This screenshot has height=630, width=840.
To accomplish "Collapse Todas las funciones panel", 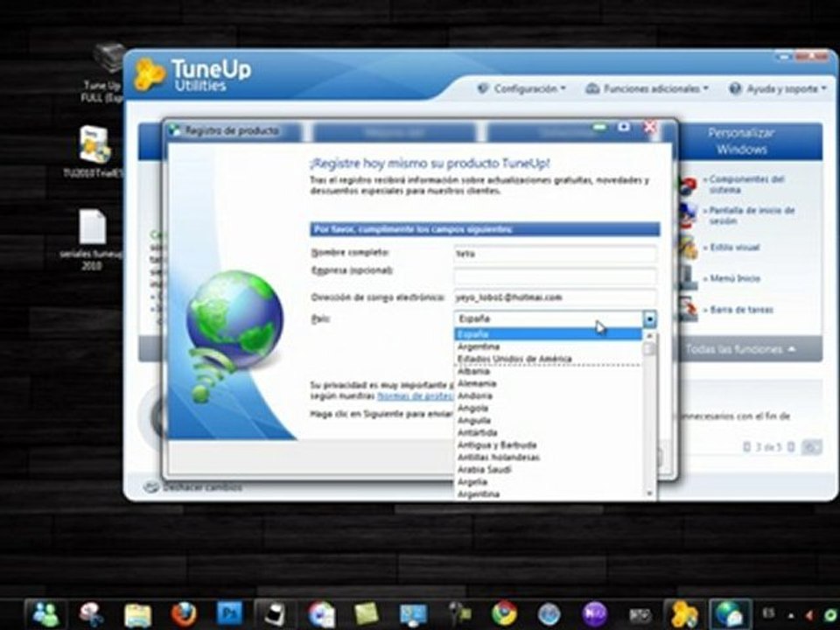I will [741, 349].
